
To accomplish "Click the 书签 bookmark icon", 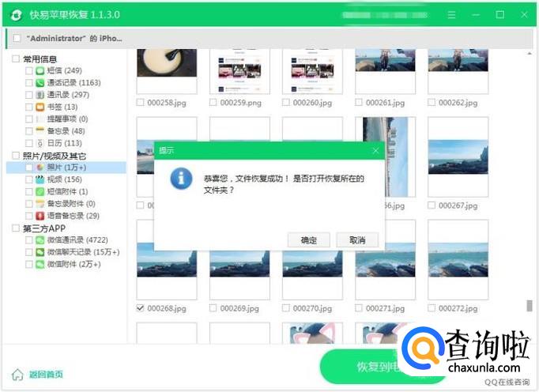I will tap(40, 107).
